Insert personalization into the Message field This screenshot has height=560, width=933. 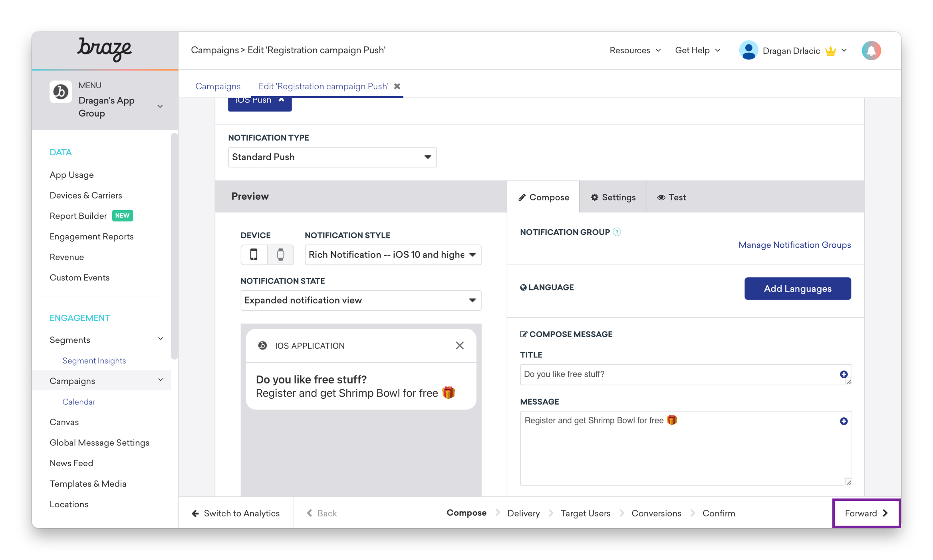844,421
